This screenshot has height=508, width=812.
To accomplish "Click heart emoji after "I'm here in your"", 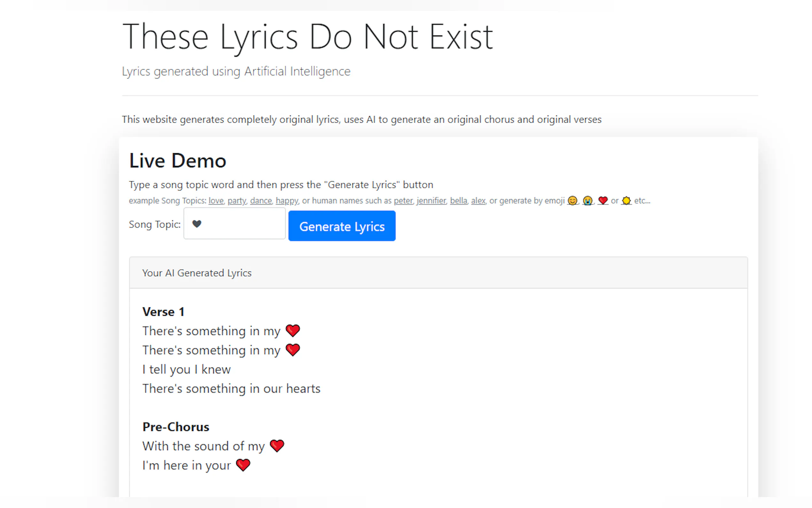I will pyautogui.click(x=243, y=465).
